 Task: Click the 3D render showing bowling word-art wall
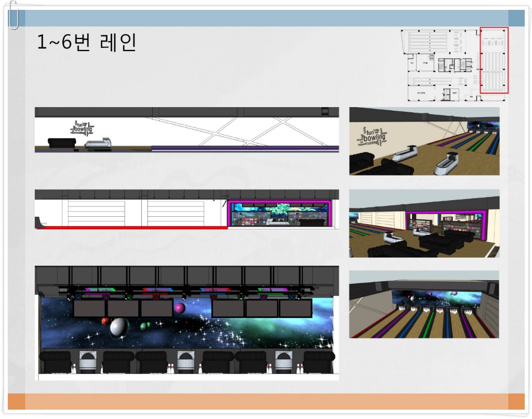[x=424, y=141]
